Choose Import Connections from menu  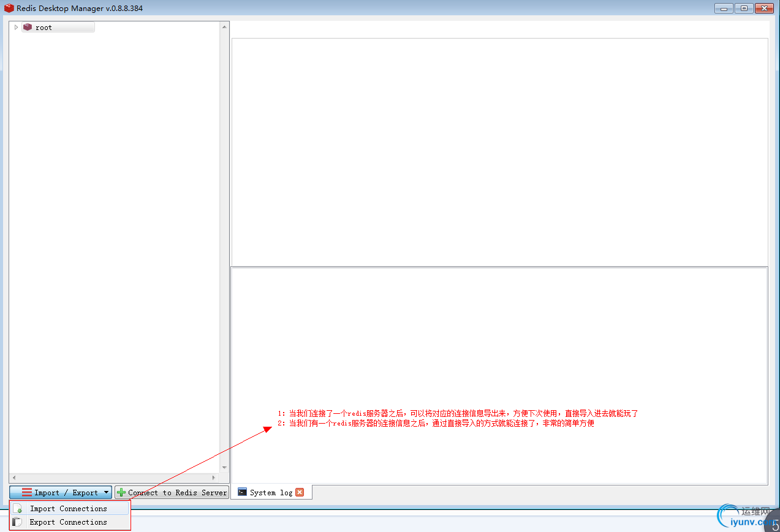[x=70, y=509]
